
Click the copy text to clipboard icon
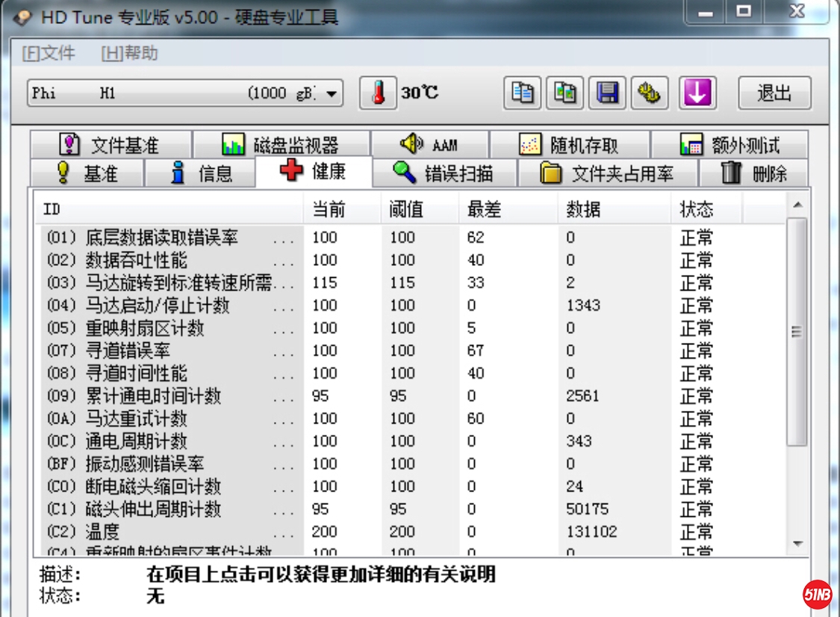click(523, 93)
